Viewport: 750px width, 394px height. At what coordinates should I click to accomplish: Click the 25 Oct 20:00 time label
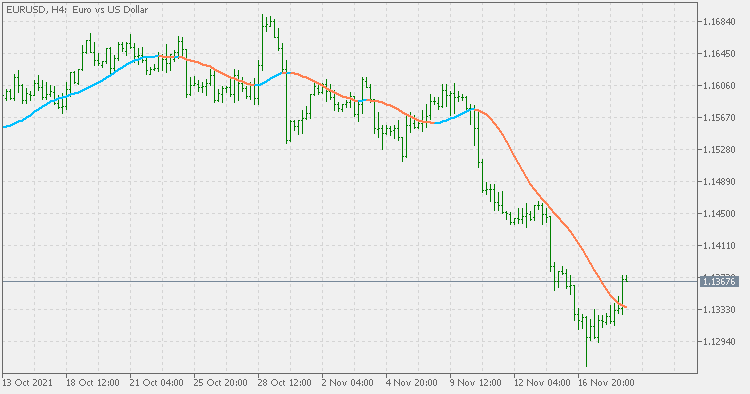221,383
